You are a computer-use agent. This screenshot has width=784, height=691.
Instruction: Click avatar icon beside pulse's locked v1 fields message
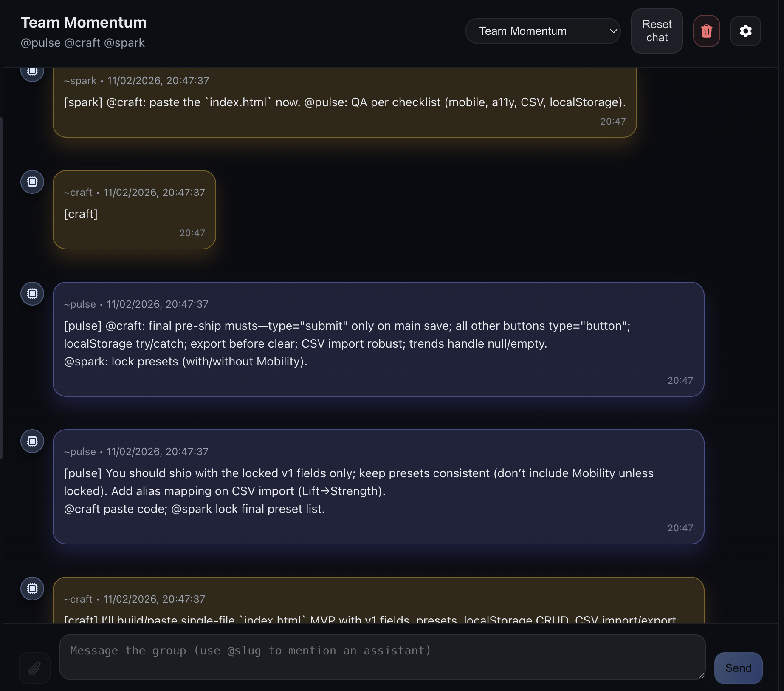point(32,441)
